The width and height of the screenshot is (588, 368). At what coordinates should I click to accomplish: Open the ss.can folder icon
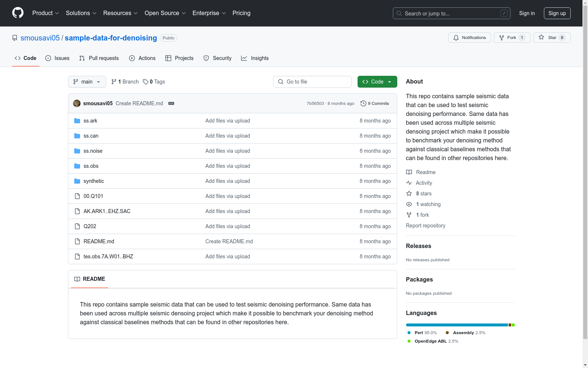(x=77, y=136)
